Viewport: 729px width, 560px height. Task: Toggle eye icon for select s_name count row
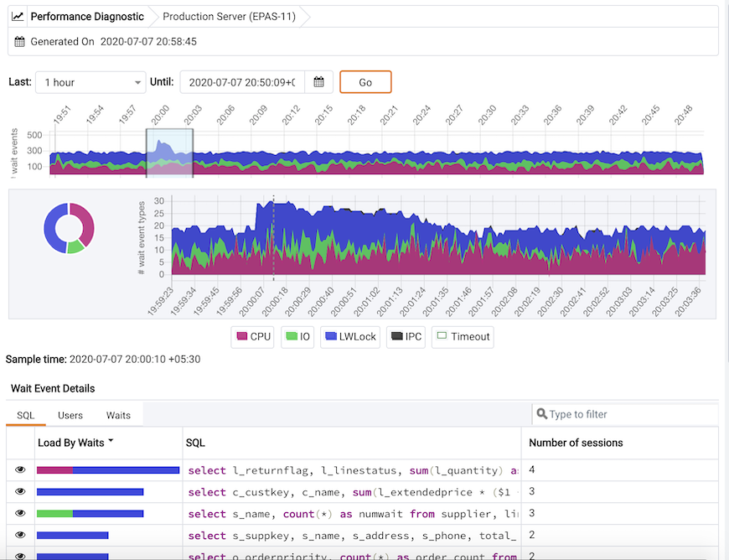tap(20, 514)
